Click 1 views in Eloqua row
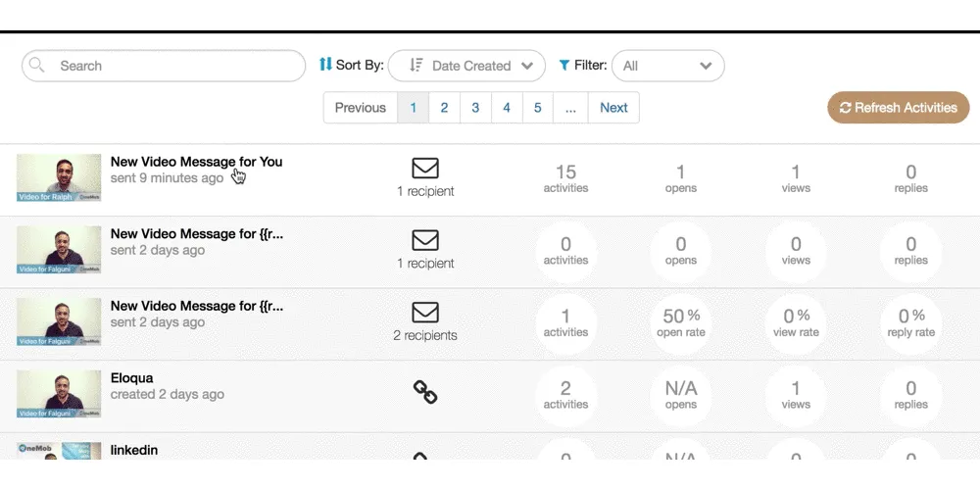The height and width of the screenshot is (490, 980). [x=796, y=395]
